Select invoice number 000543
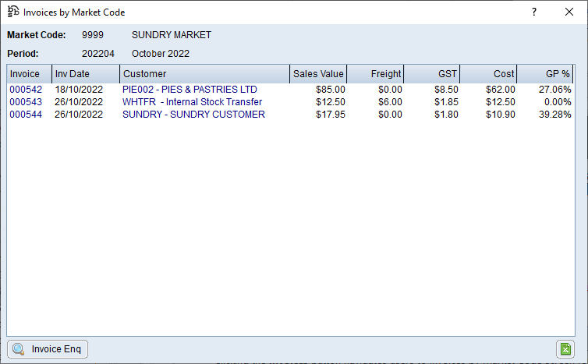The image size is (588, 364). 26,102
